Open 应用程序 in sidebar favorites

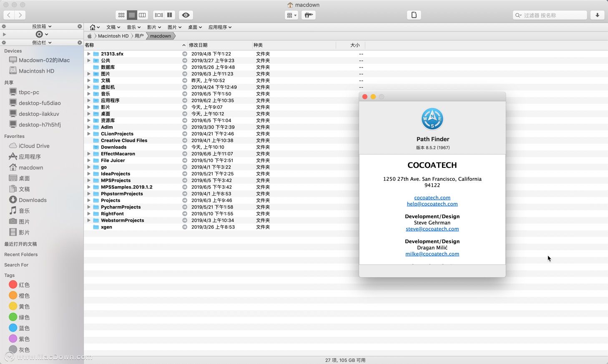tap(25, 157)
